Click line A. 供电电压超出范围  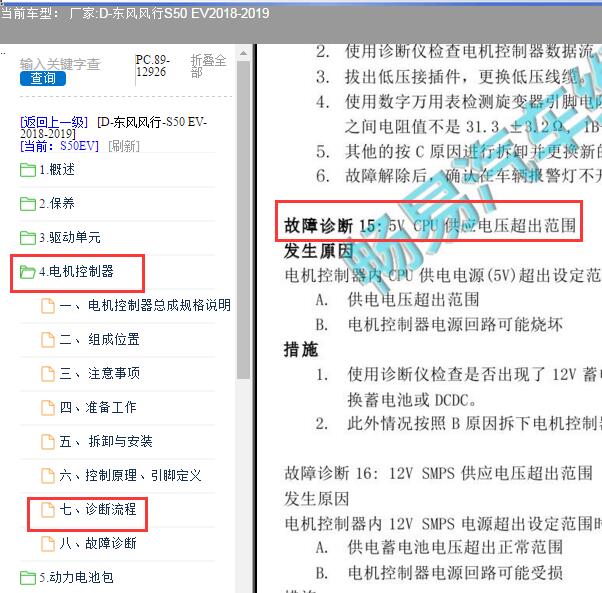coord(397,300)
